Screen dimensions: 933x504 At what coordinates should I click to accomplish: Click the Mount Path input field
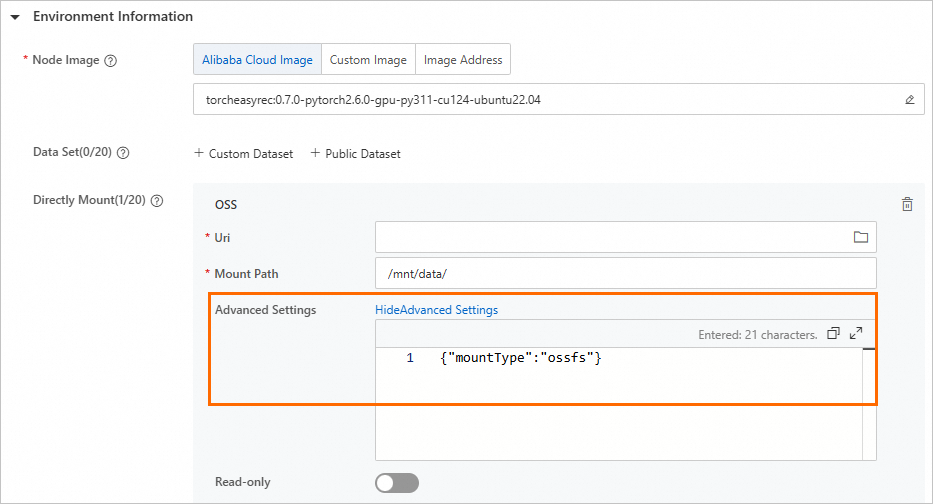[x=625, y=273]
